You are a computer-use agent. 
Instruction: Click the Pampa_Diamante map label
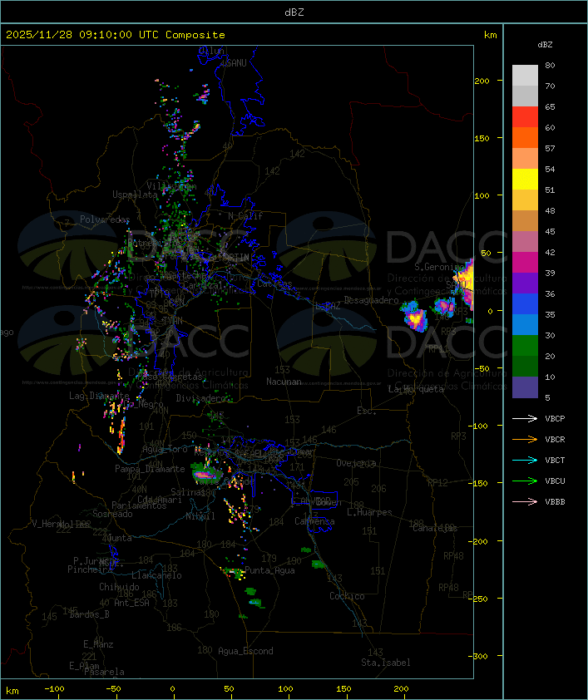pyautogui.click(x=150, y=469)
